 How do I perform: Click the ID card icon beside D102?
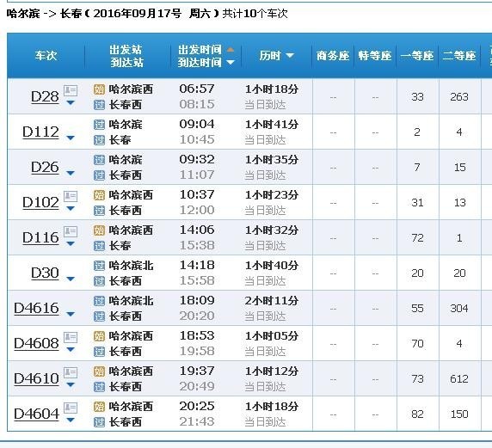coord(71,196)
